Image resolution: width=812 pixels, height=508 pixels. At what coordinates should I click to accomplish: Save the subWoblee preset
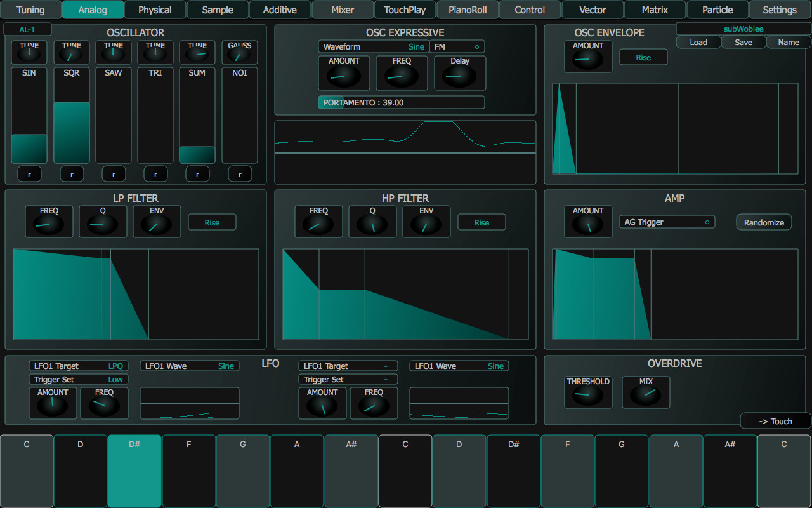click(x=743, y=42)
